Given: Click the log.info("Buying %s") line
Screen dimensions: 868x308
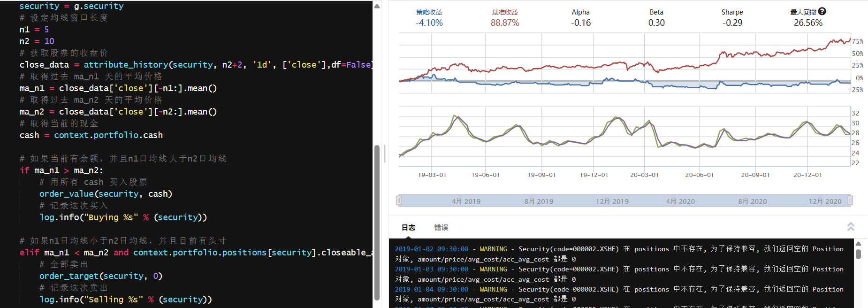Looking at the screenshot, I should click(123, 217).
